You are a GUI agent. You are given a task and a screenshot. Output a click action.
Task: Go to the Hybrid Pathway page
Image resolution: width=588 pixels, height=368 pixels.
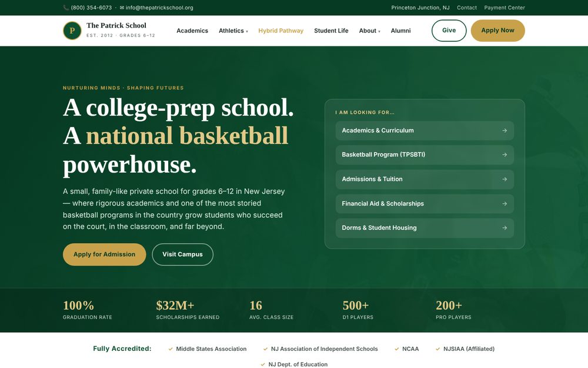[281, 31]
